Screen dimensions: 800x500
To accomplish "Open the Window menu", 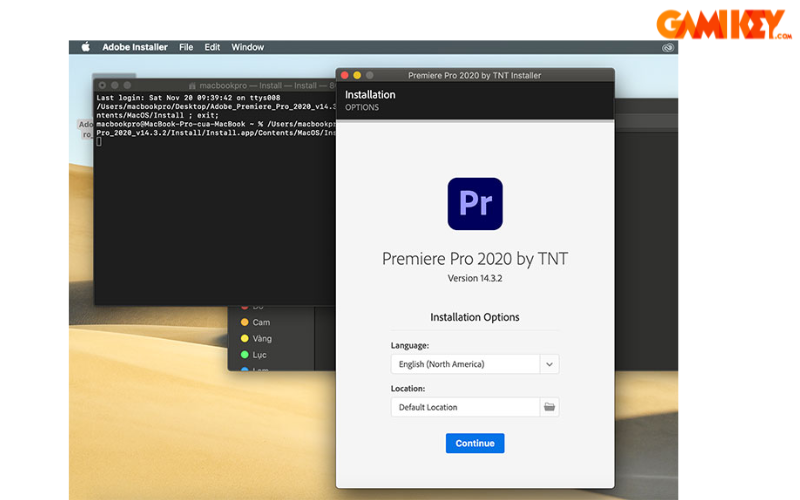I will pyautogui.click(x=247, y=47).
